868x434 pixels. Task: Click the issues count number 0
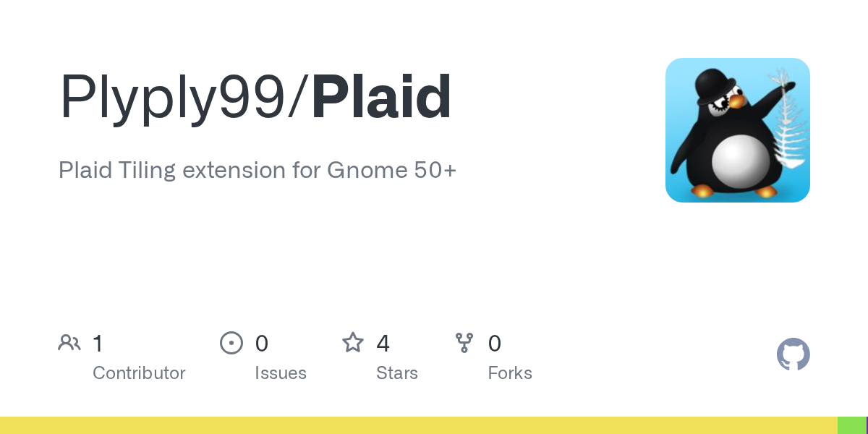262,343
